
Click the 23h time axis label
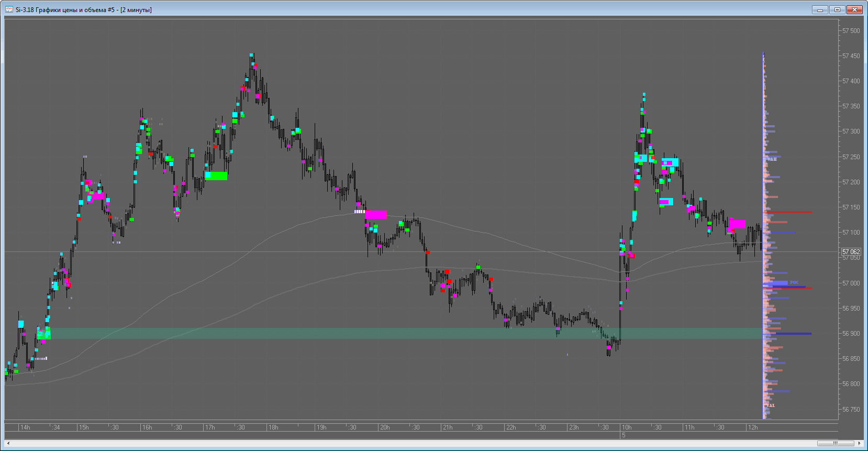574,427
